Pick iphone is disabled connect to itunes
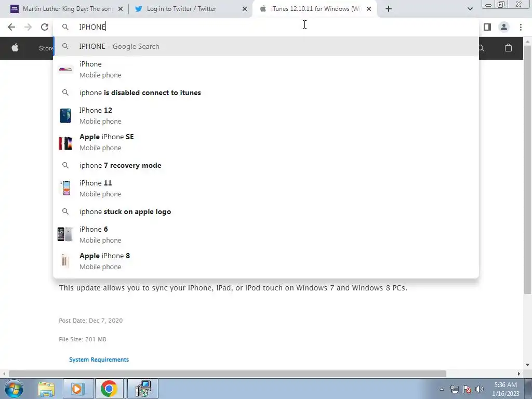The image size is (532, 399). click(x=266, y=92)
